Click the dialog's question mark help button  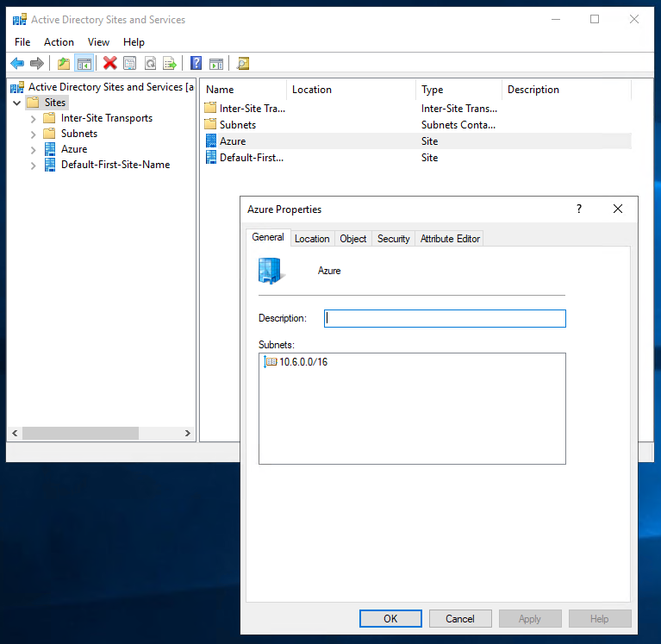pos(579,209)
